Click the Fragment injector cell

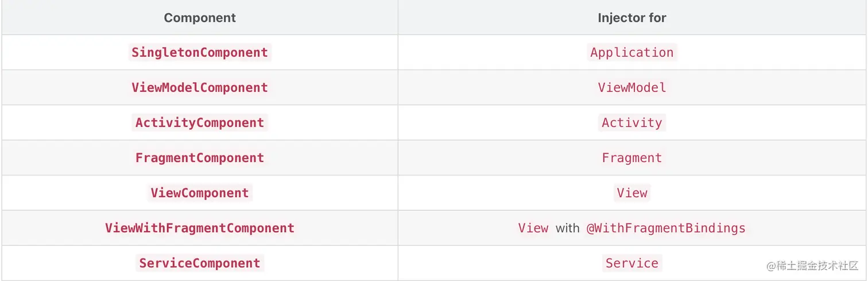pyautogui.click(x=631, y=157)
